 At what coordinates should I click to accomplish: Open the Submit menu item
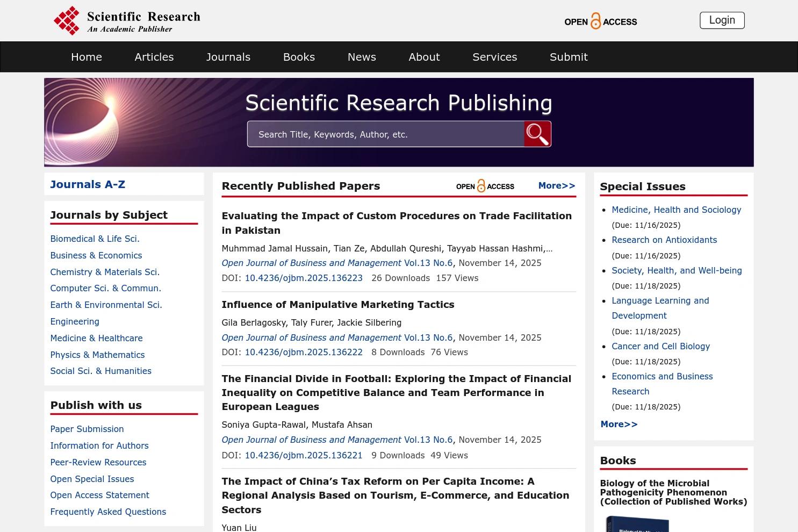[x=569, y=56]
